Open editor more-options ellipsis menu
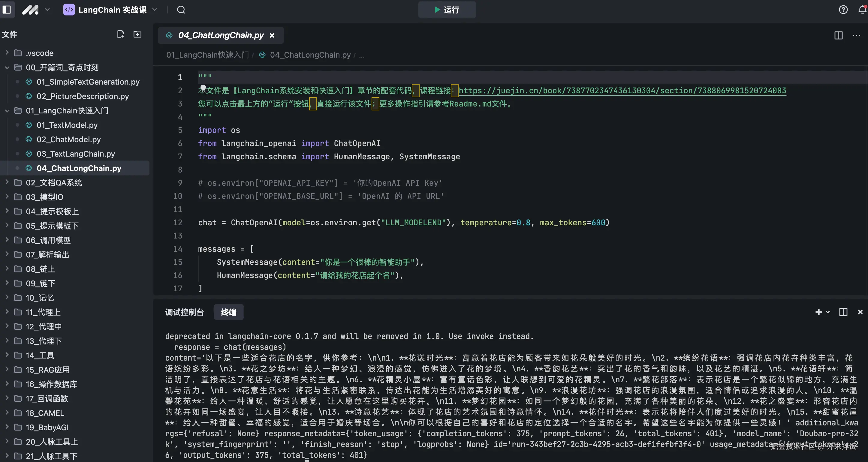The image size is (868, 462). tap(856, 35)
